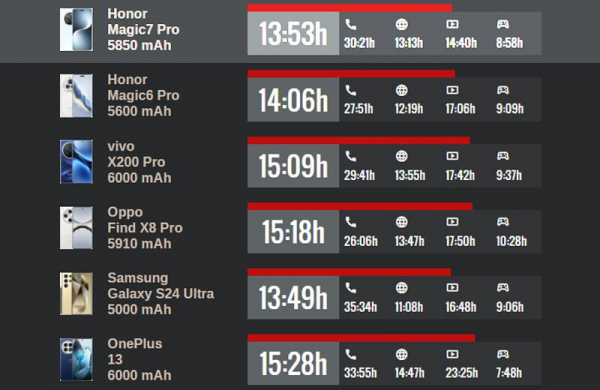Open the Samsung Galaxy S24 Ultra thumbnail
600x390 pixels.
tap(76, 294)
